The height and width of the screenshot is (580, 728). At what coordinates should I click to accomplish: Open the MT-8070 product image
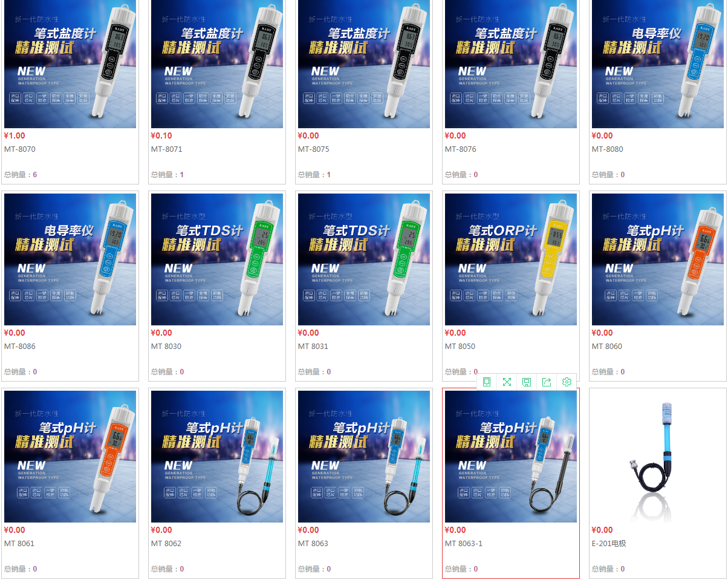[70, 64]
